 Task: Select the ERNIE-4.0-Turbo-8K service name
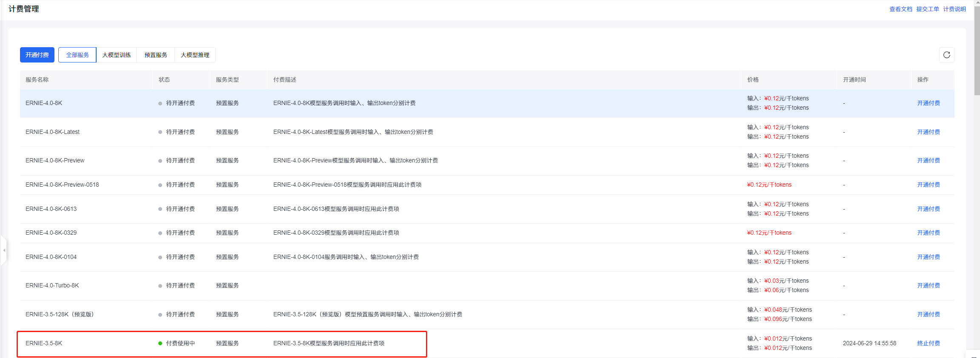52,286
